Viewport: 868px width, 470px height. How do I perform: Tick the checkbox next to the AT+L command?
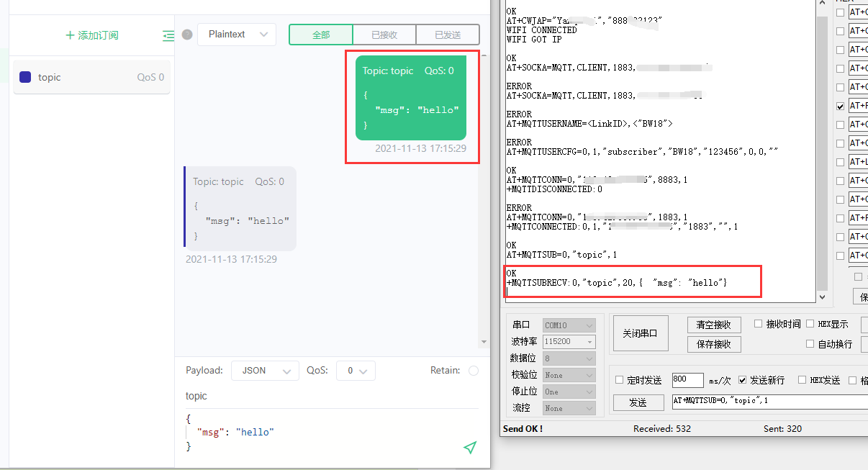[x=840, y=162]
